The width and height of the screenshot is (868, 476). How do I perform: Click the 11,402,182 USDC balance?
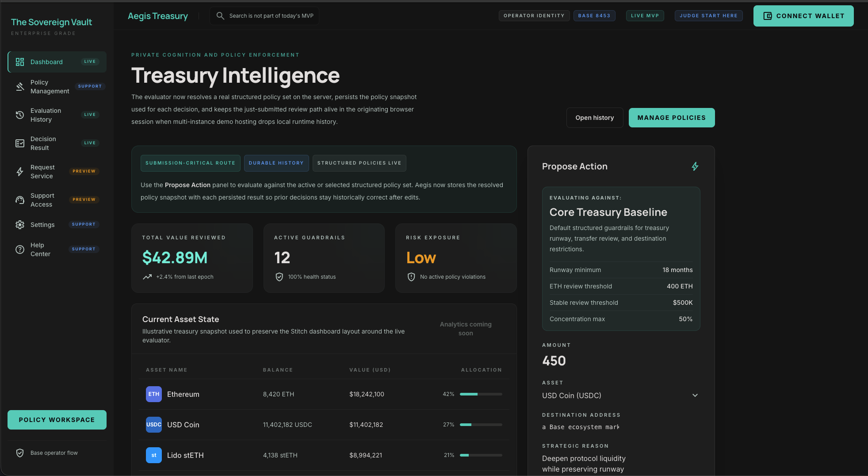tap(287, 425)
